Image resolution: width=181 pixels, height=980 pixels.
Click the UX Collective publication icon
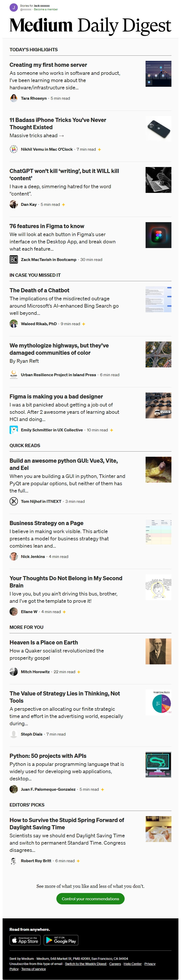(14, 430)
